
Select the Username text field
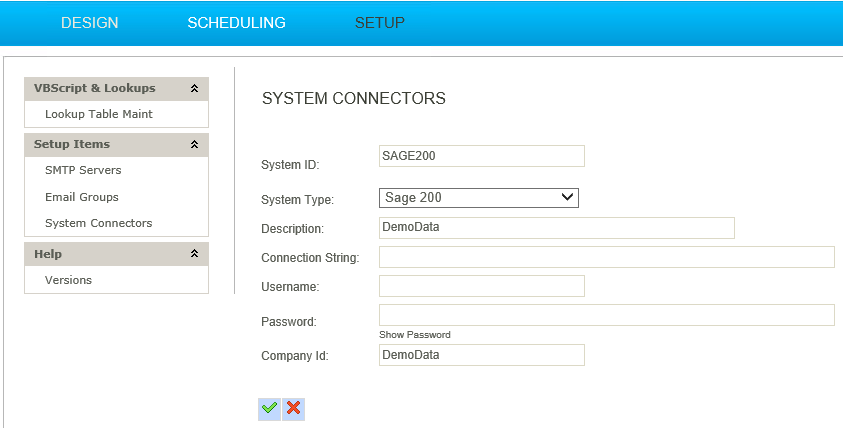click(x=482, y=286)
